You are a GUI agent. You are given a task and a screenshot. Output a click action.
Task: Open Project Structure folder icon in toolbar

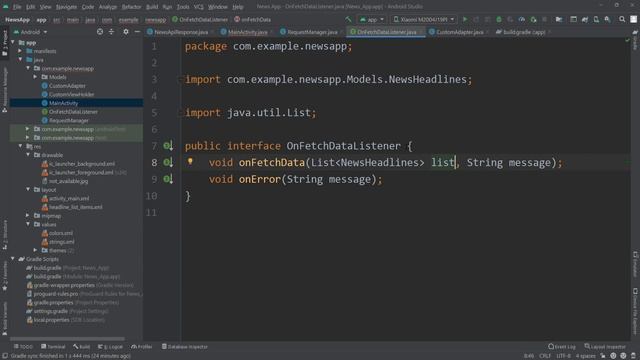click(x=559, y=19)
